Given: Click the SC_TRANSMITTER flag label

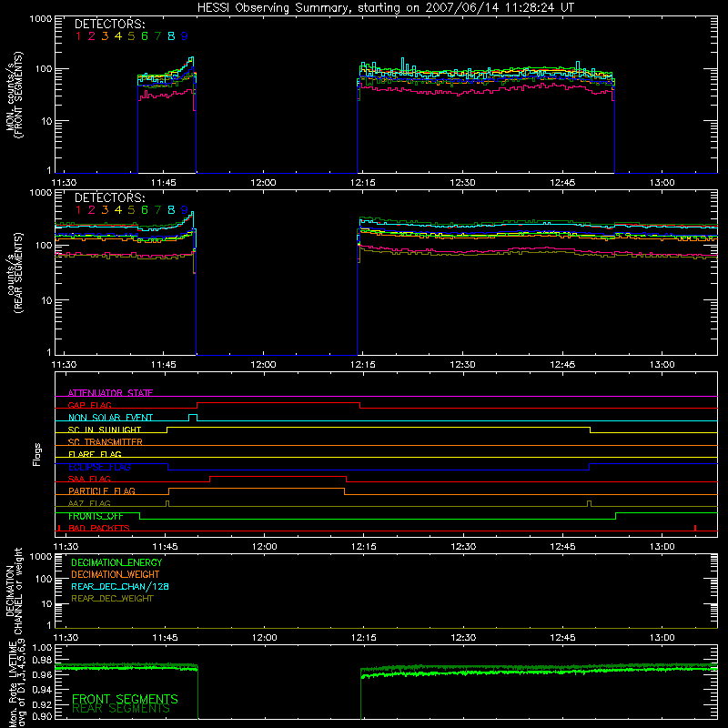Looking at the screenshot, I should click(x=106, y=441).
